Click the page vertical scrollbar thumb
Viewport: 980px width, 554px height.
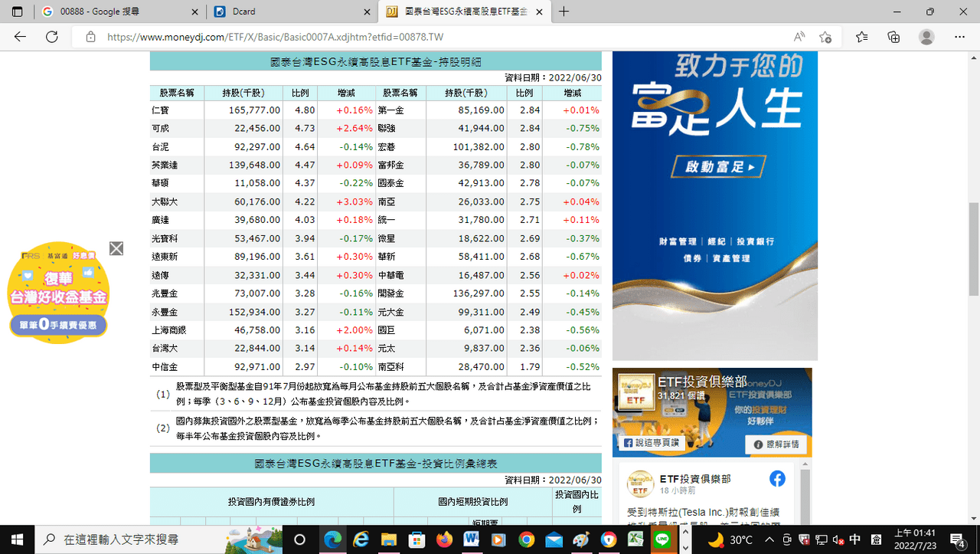(x=973, y=249)
